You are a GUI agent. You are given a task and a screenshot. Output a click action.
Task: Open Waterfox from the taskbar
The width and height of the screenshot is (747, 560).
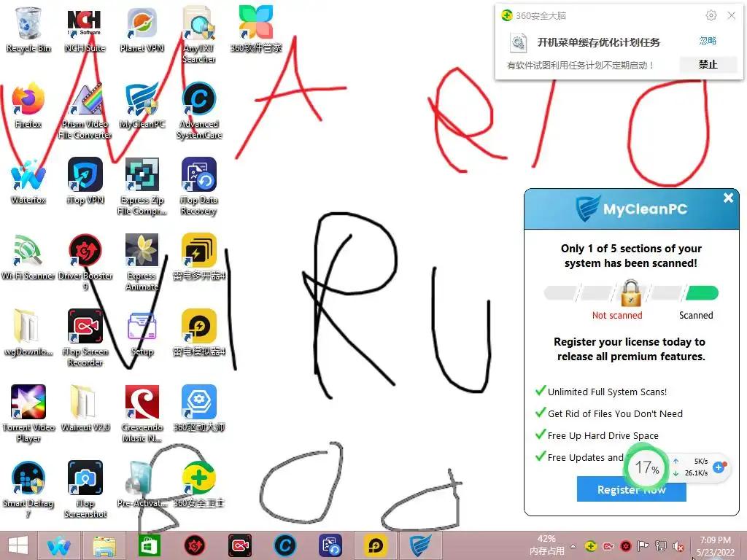click(x=59, y=545)
